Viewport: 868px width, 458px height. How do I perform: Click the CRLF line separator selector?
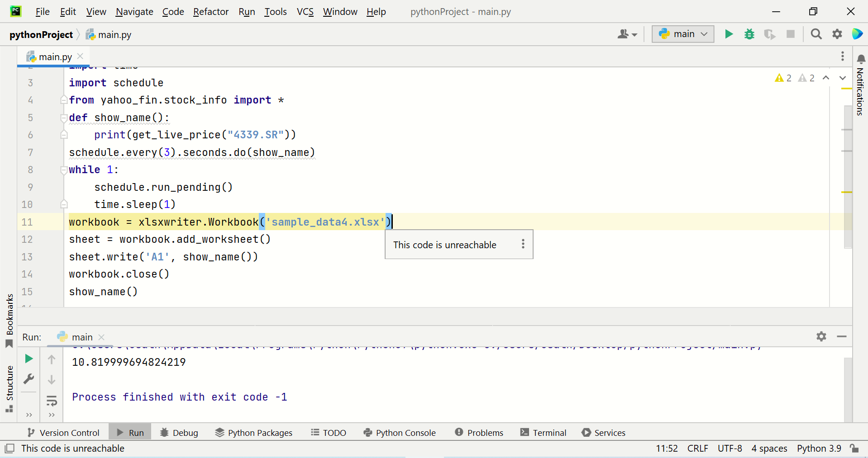[697, 449]
